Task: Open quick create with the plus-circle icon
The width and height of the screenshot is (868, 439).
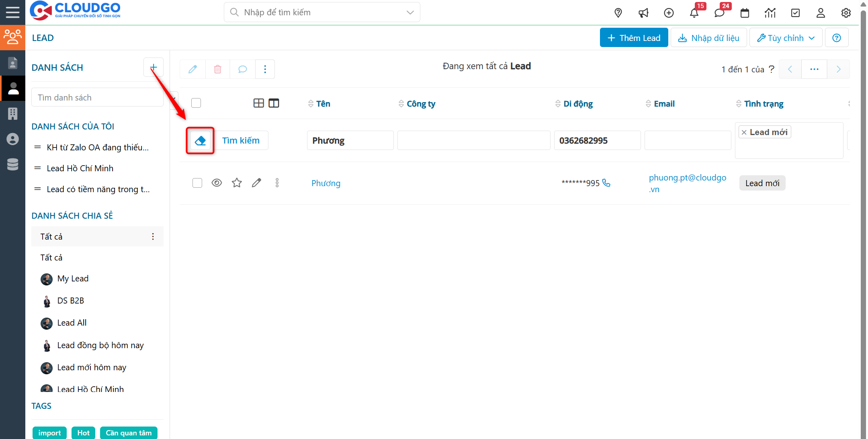Action: click(669, 13)
